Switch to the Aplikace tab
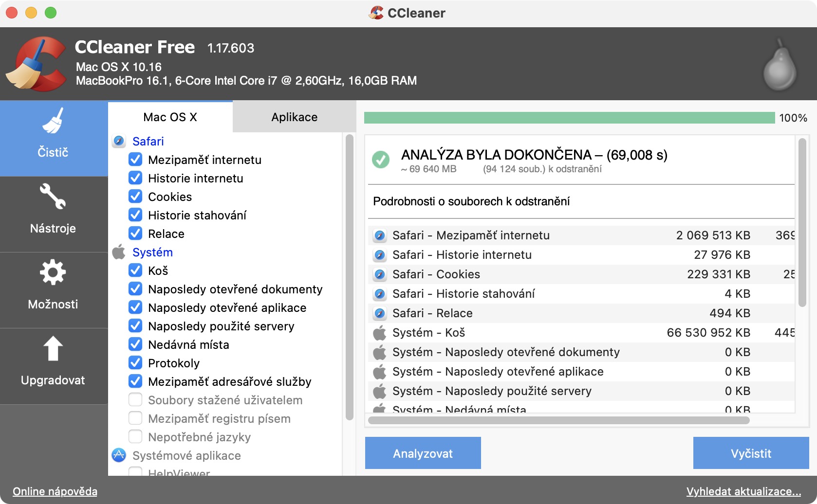The image size is (817, 504). pyautogui.click(x=294, y=117)
